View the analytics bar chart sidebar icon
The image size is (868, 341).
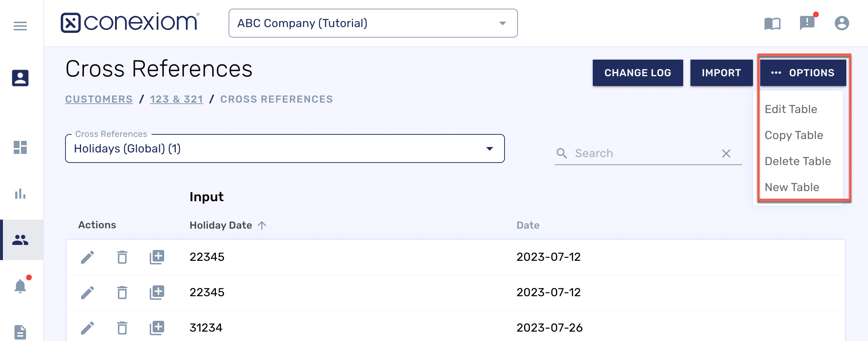pos(21,194)
